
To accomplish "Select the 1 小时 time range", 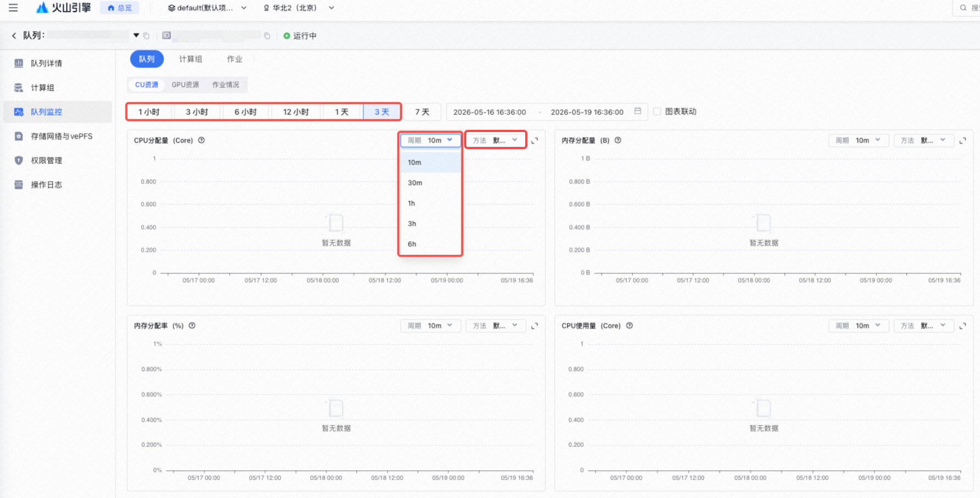I will coord(149,112).
